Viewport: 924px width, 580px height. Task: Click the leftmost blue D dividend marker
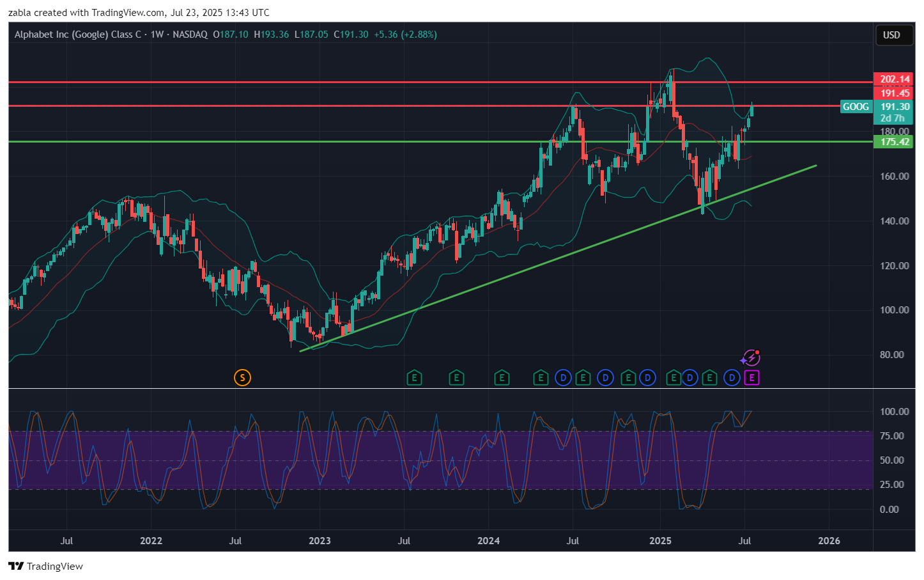point(563,378)
